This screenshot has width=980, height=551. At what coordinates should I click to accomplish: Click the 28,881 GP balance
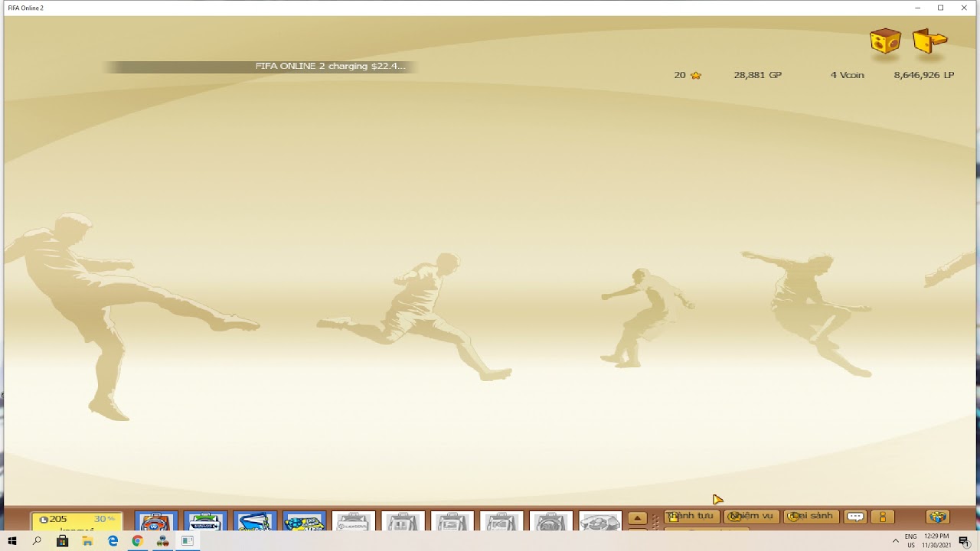coord(757,75)
